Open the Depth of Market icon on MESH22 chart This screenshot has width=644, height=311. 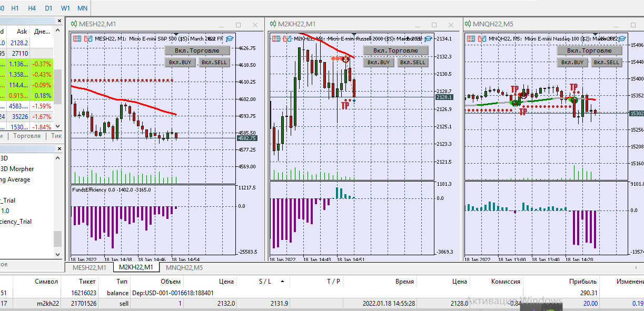(x=77, y=38)
